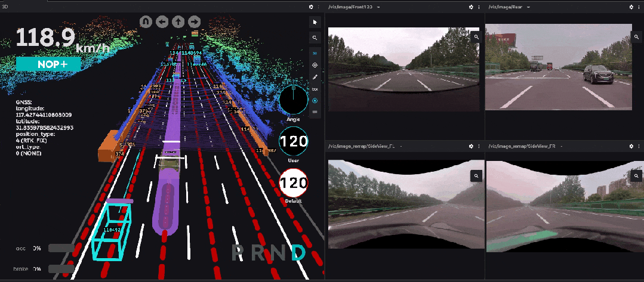The width and height of the screenshot is (644, 282).
Task: Click the acc percentage bar
Action: click(x=61, y=248)
